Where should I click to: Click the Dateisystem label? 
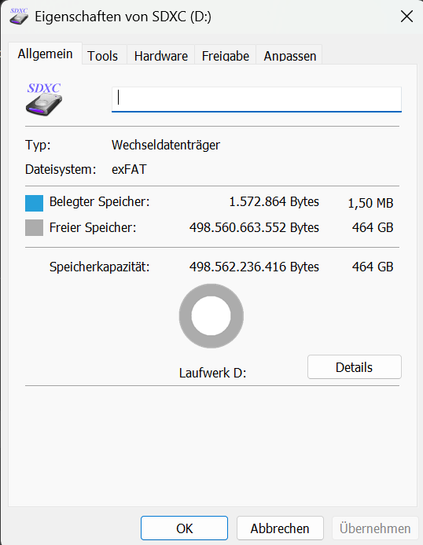pos(60,169)
